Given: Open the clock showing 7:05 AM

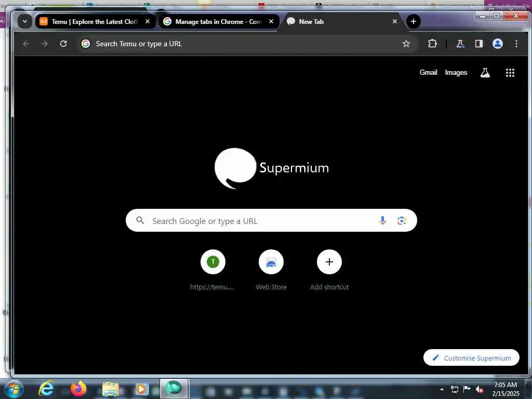Looking at the screenshot, I should tap(506, 389).
